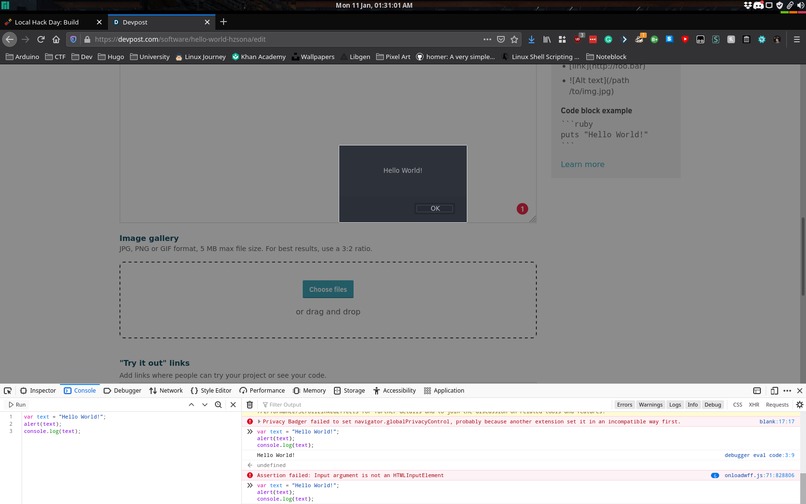This screenshot has width=806, height=504.
Task: Toggle the Info filter
Action: click(692, 405)
